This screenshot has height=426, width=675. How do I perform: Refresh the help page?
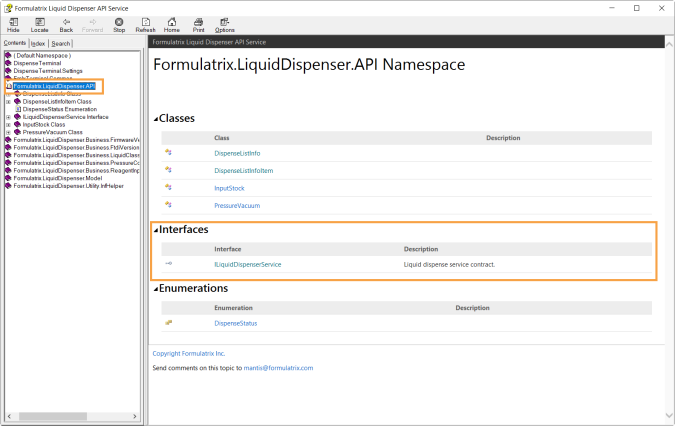[x=145, y=24]
